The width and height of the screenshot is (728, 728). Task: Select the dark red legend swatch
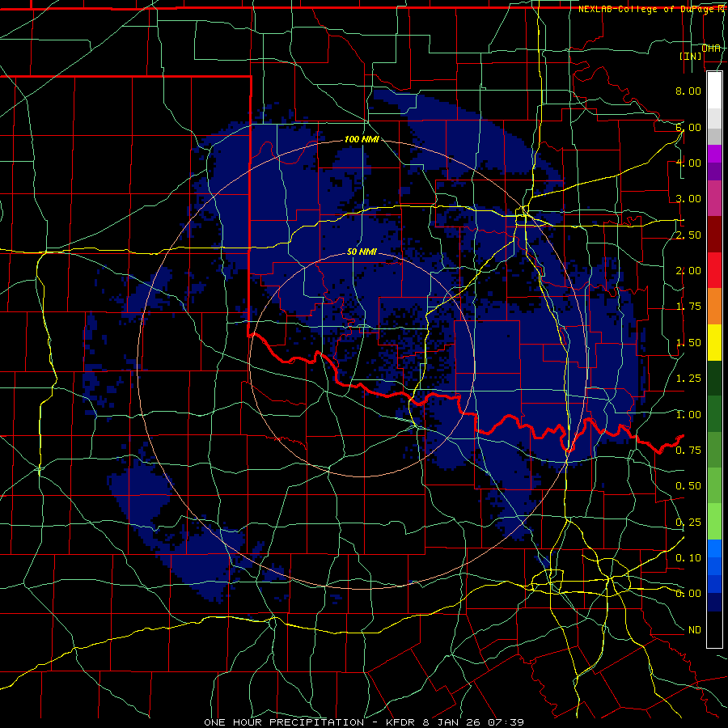(x=714, y=235)
